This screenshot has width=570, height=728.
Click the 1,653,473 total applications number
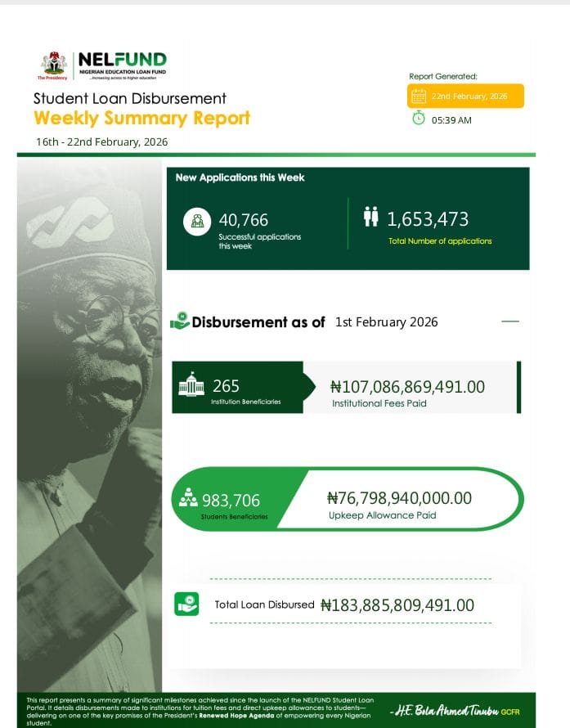click(x=428, y=219)
